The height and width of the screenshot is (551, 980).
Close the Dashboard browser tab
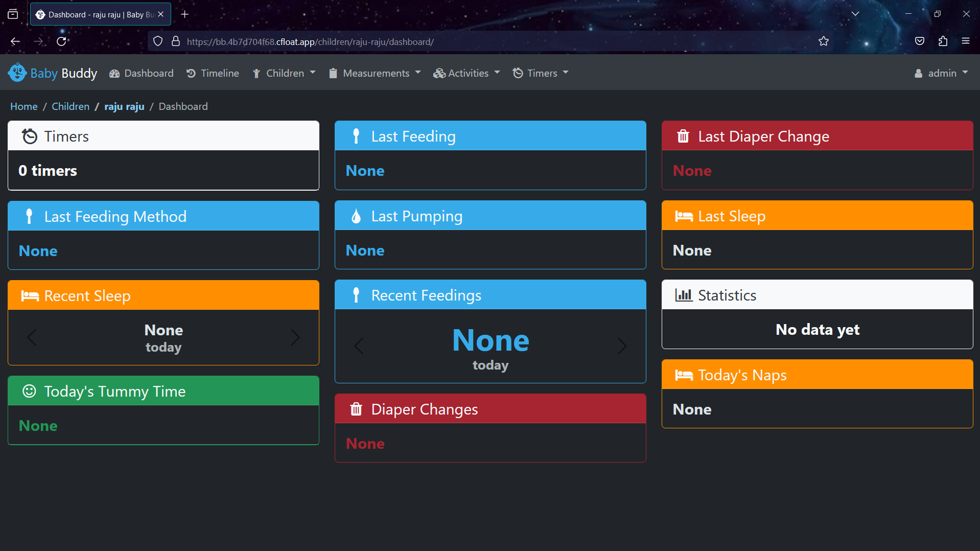[x=160, y=14]
